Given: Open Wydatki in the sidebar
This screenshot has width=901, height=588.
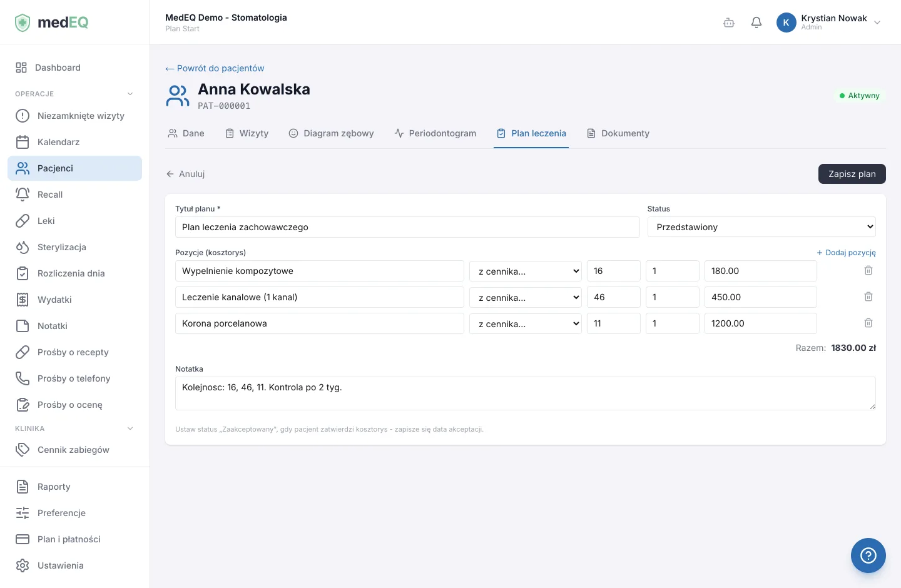Looking at the screenshot, I should pos(74,300).
